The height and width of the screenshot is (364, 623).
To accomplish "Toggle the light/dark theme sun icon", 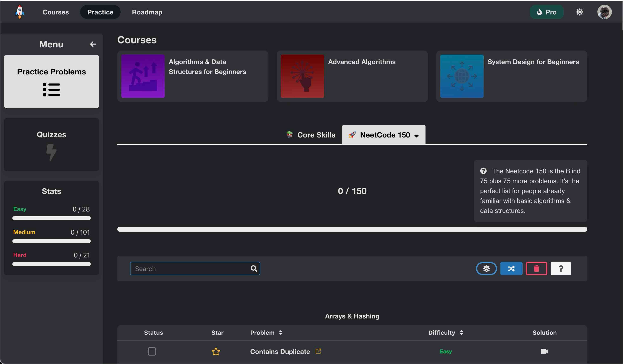I will click(579, 12).
